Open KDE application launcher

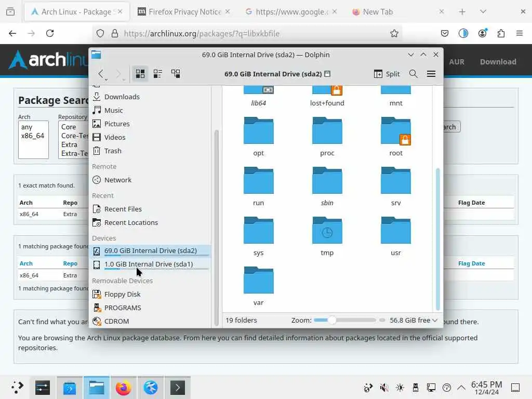coord(17,387)
